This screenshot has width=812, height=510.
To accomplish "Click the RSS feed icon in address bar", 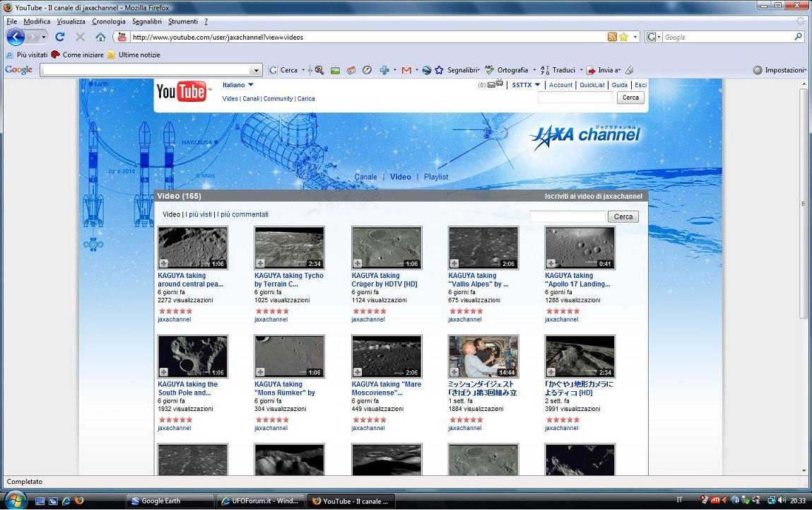I will pos(612,37).
